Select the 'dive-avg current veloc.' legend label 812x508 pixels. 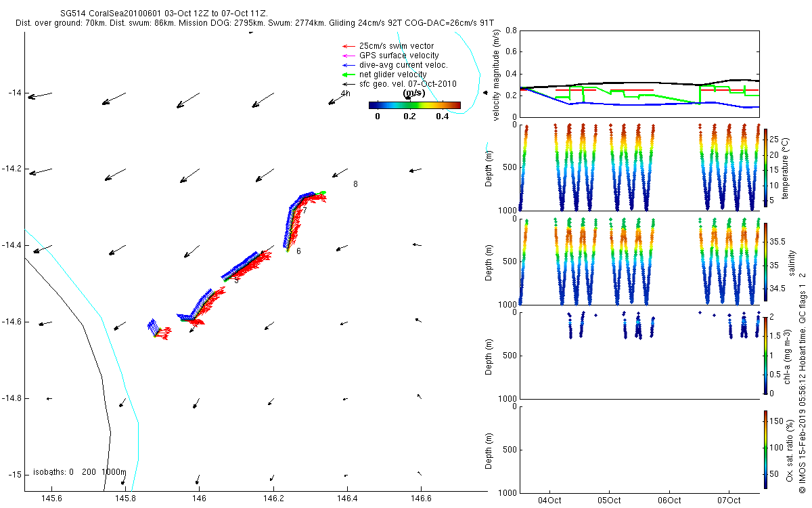point(403,65)
